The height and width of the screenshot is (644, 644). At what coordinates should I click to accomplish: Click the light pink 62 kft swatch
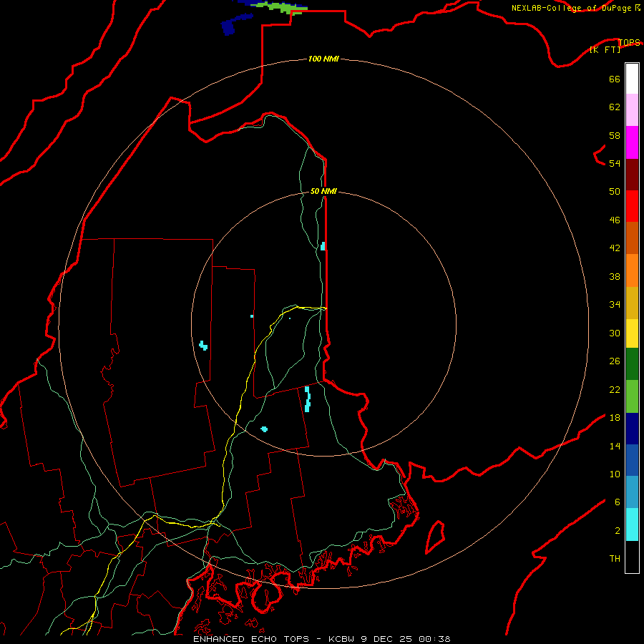(632, 109)
